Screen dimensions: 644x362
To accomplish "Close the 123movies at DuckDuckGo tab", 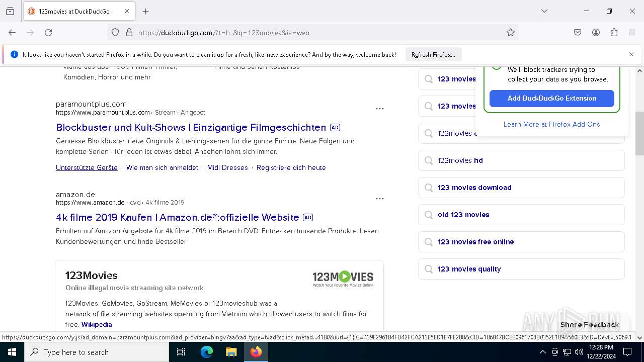I will [127, 11].
